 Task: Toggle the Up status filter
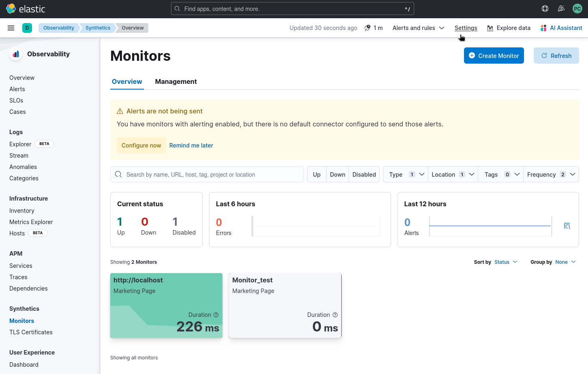(317, 174)
